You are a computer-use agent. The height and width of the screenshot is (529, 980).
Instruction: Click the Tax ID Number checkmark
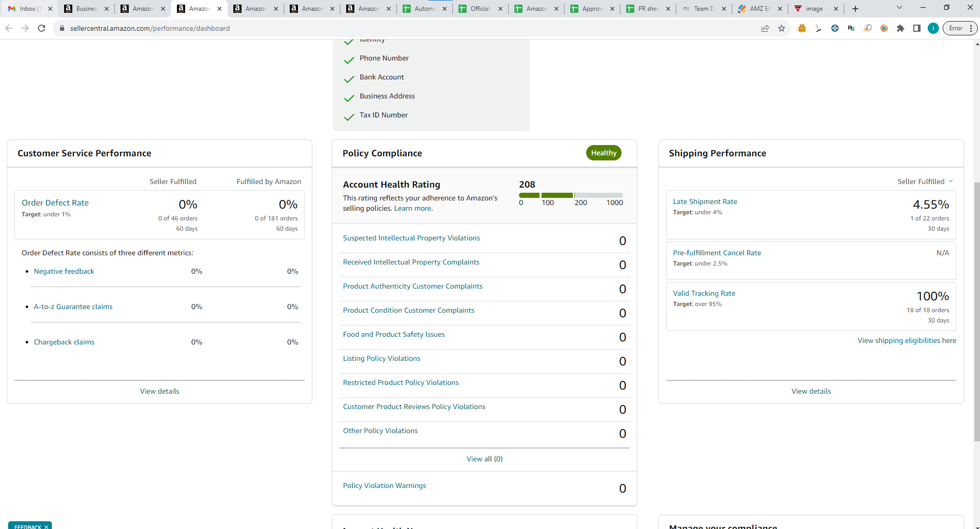(x=349, y=117)
